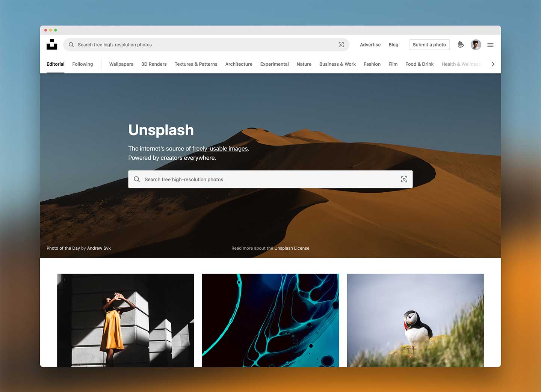Click the magnifier icon in hero search box

coord(137,179)
